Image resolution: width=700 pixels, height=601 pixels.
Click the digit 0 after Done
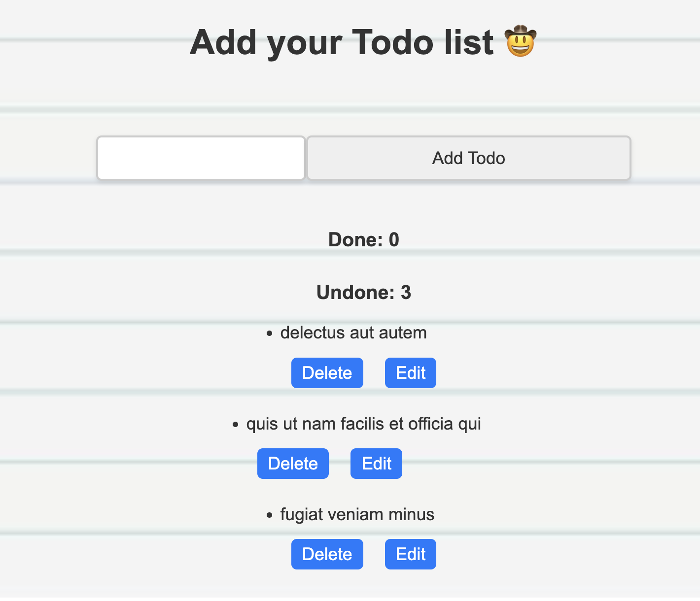click(x=394, y=240)
